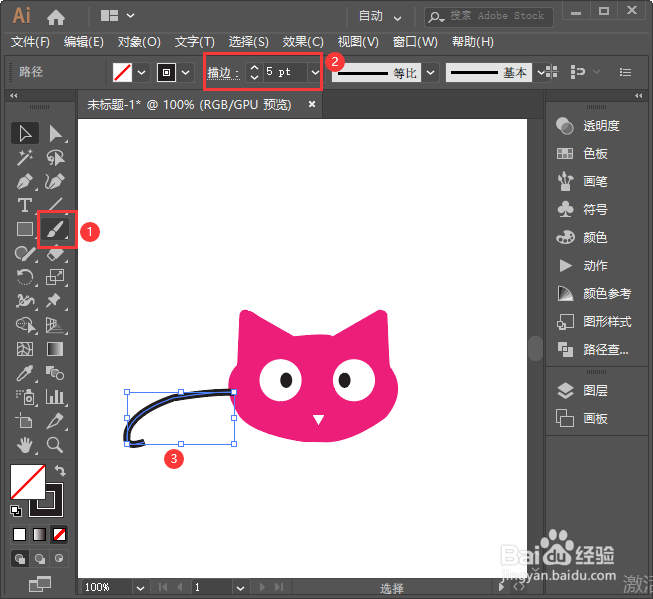Swap fill and stroke colors
The height and width of the screenshot is (599, 653).
pos(60,471)
